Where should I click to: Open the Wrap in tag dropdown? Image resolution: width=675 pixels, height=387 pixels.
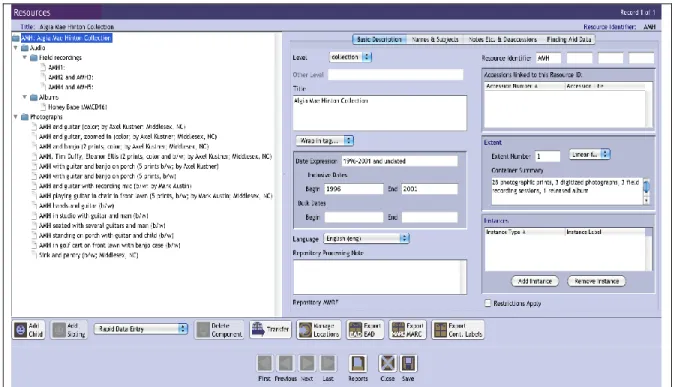(x=325, y=140)
